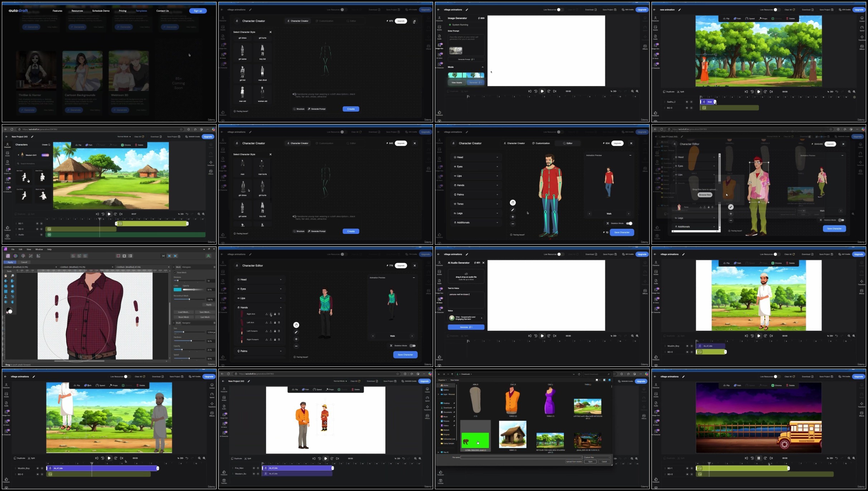Screen dimensions: 868x491
Task: Open the Window menu in photo editor
Action: (39, 250)
